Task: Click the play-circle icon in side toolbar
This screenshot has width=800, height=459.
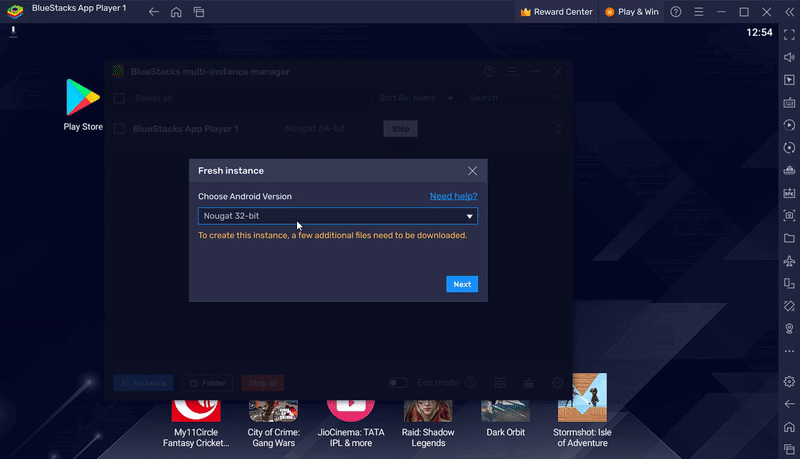Action: [789, 125]
